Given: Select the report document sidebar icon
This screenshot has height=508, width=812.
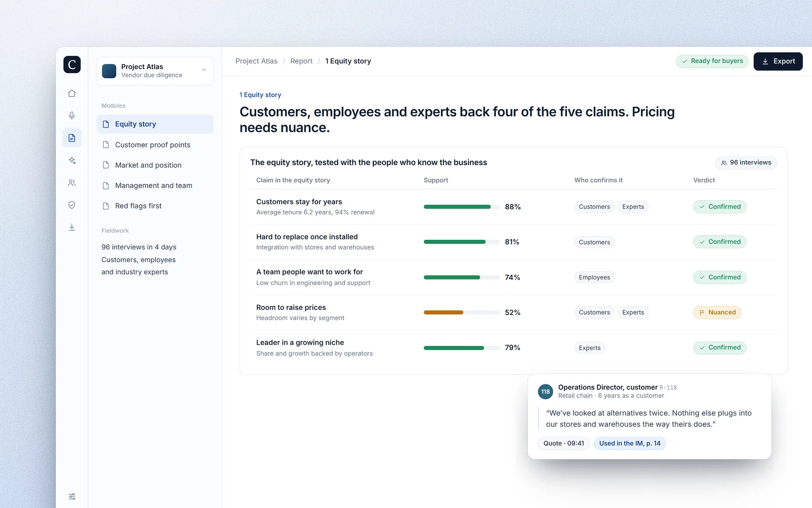Looking at the screenshot, I should [72, 138].
